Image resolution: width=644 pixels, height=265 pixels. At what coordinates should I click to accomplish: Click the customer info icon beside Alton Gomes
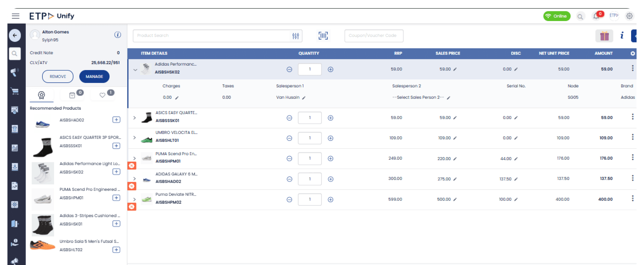118,35
